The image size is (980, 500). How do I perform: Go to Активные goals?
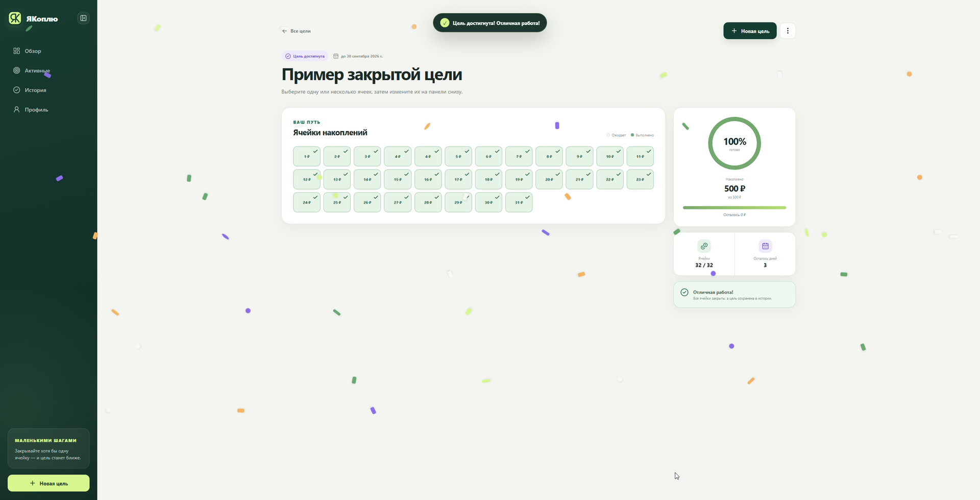[48, 70]
